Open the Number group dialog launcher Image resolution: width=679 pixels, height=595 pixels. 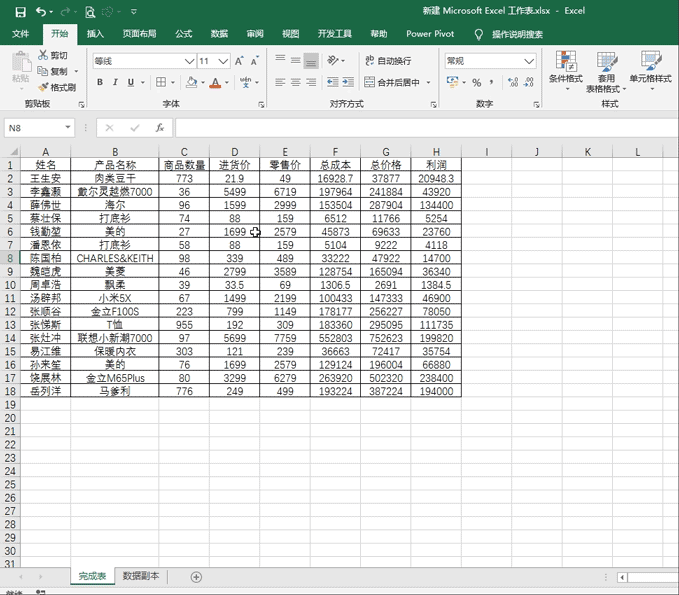536,105
